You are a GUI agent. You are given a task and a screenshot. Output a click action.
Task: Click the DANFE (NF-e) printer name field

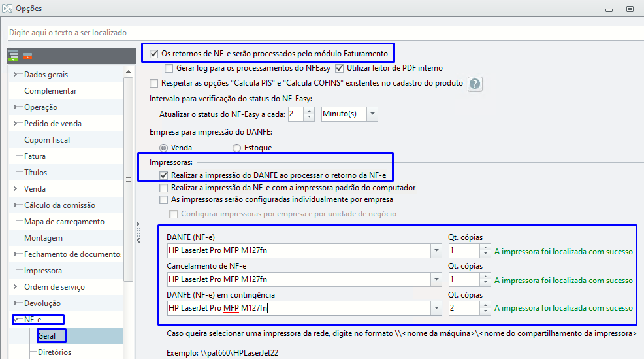299,250
